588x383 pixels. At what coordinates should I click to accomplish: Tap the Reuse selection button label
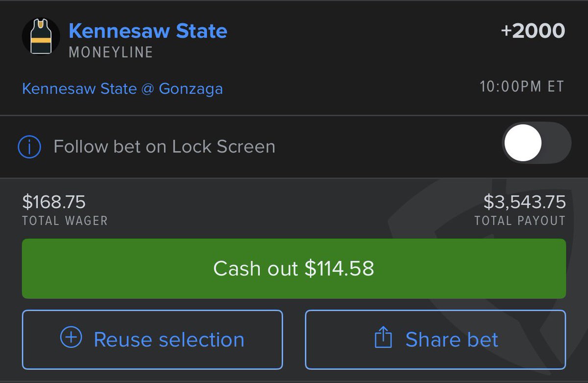[x=169, y=339]
